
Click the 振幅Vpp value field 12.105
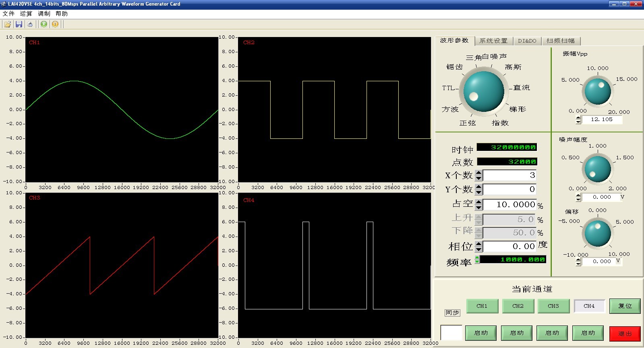(602, 119)
